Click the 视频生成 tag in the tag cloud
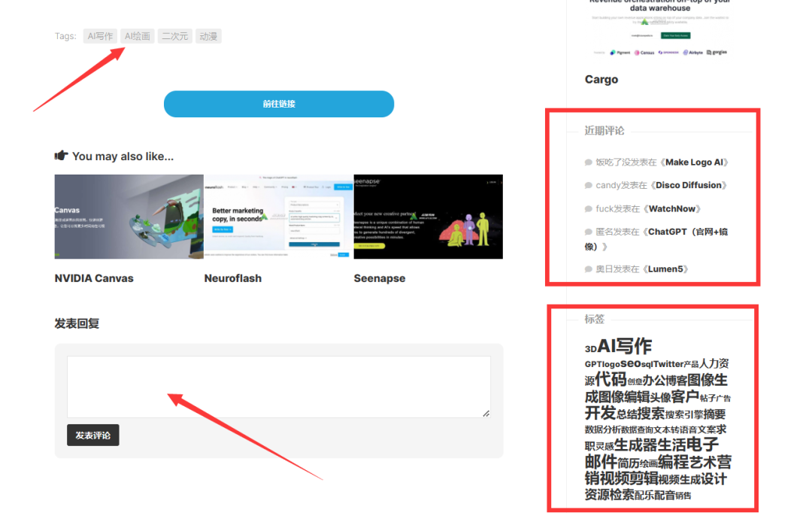 680,479
